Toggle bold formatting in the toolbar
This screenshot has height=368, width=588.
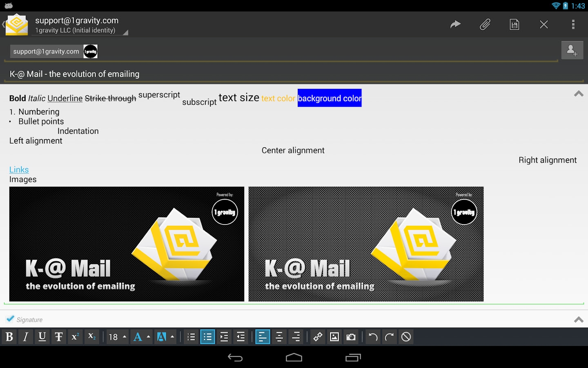9,337
